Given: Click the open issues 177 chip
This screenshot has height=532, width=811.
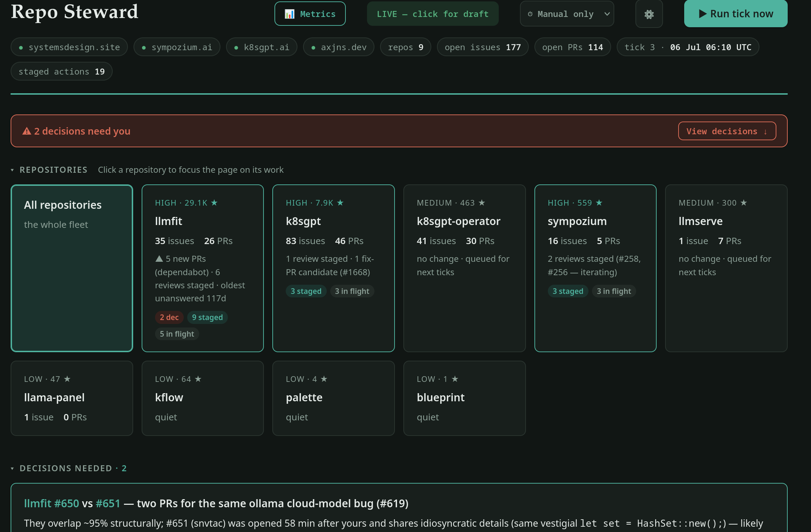Looking at the screenshot, I should (x=483, y=47).
